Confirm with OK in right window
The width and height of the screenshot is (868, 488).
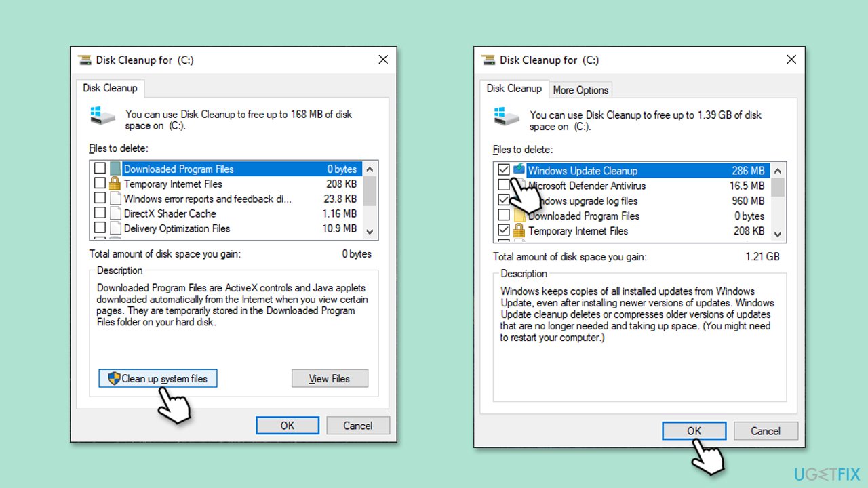(694, 431)
